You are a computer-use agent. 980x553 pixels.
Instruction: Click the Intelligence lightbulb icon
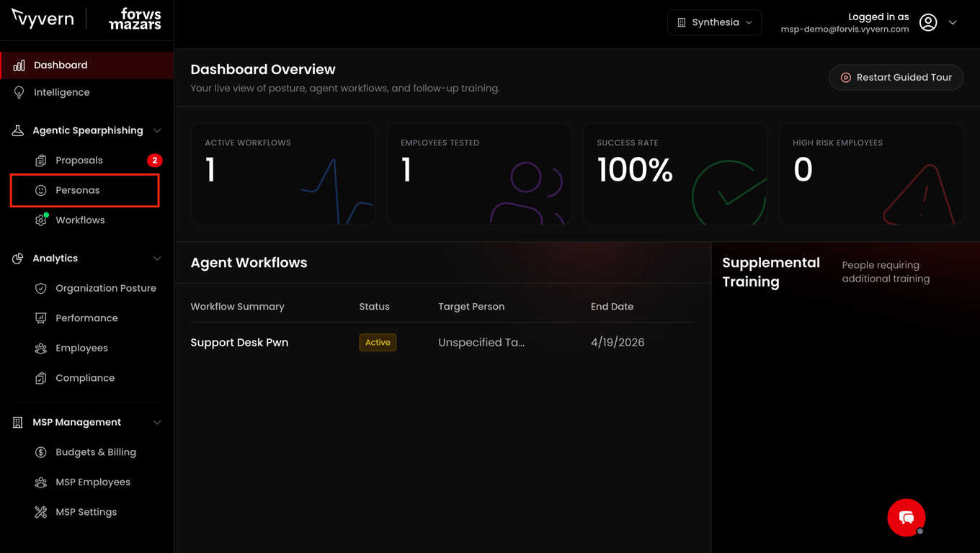pyautogui.click(x=19, y=92)
